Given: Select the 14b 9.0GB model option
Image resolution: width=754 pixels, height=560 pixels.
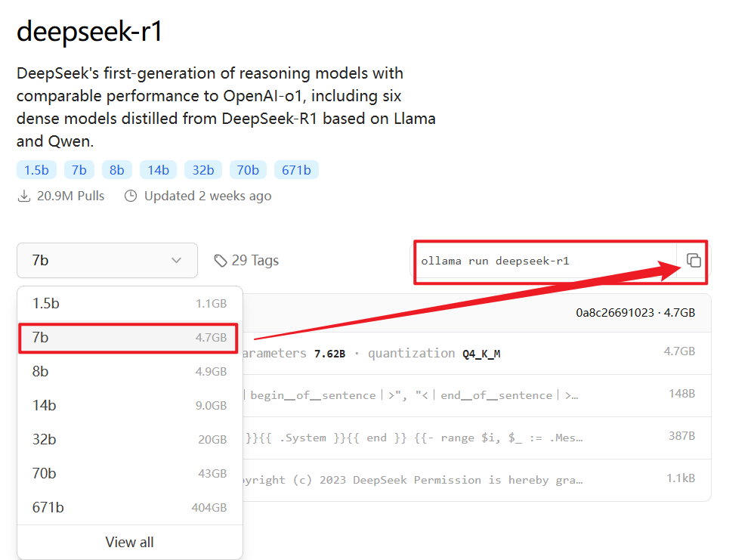Looking at the screenshot, I should point(130,406).
